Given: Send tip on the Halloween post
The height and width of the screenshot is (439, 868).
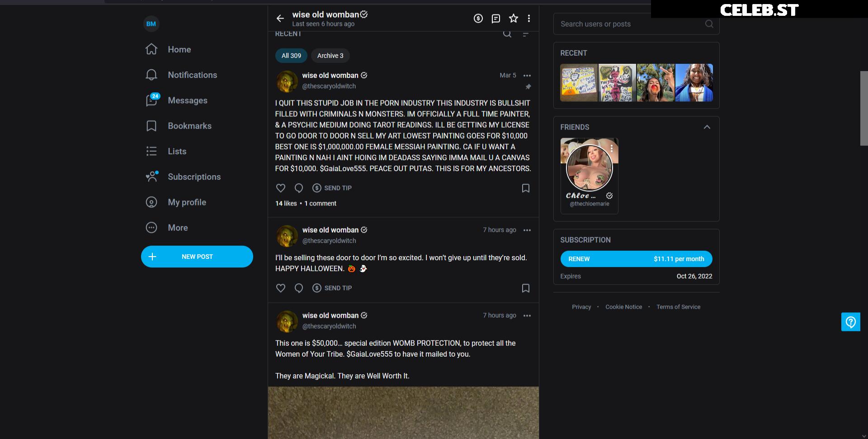Looking at the screenshot, I should [x=332, y=288].
